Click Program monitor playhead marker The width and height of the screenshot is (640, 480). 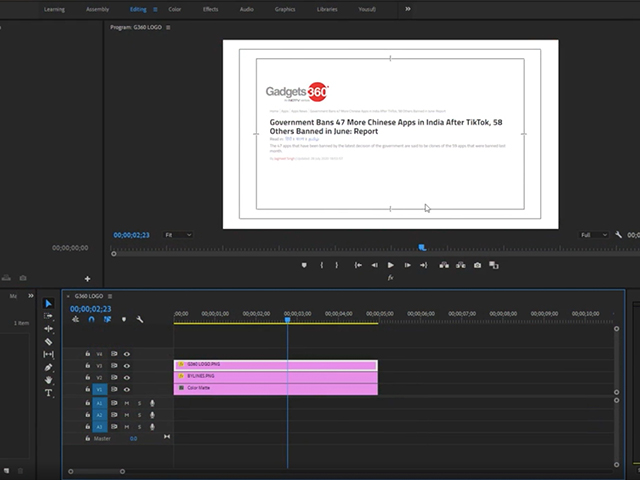[422, 247]
